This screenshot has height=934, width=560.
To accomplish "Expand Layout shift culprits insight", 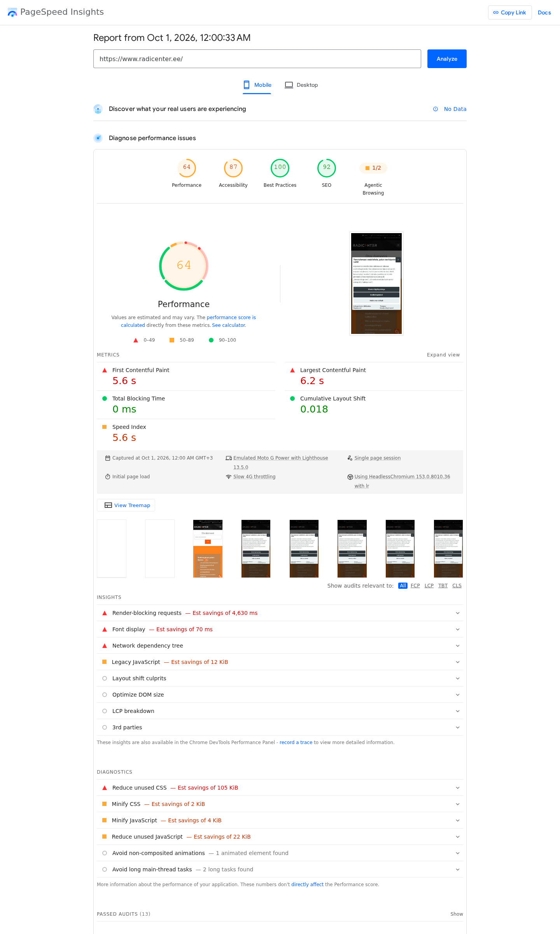I will [x=280, y=678].
